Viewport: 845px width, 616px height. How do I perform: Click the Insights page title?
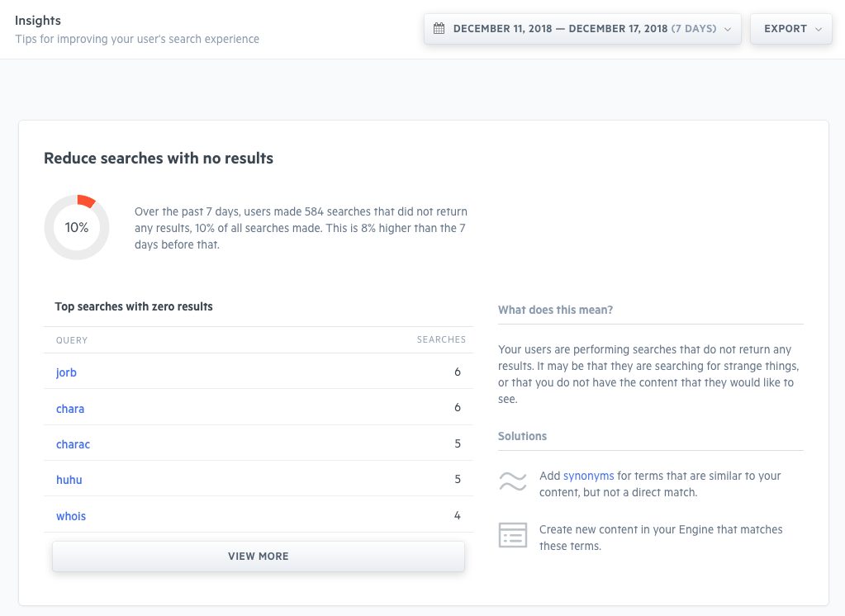click(38, 21)
